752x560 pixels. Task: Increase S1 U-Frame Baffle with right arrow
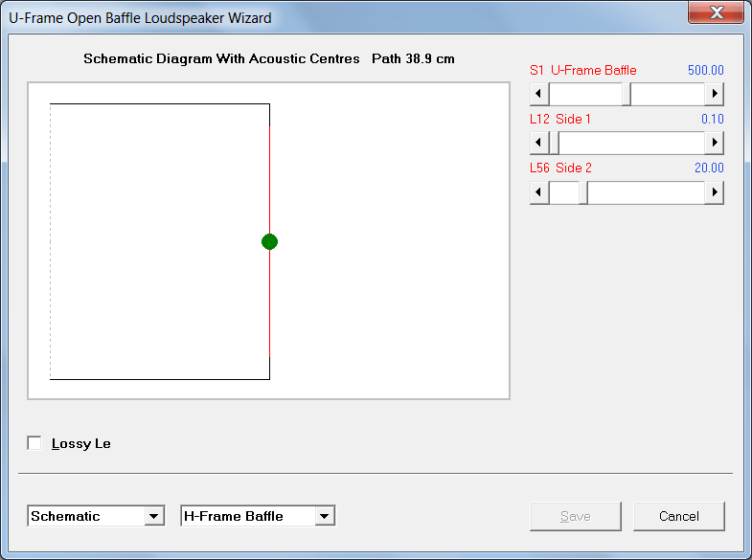point(714,94)
